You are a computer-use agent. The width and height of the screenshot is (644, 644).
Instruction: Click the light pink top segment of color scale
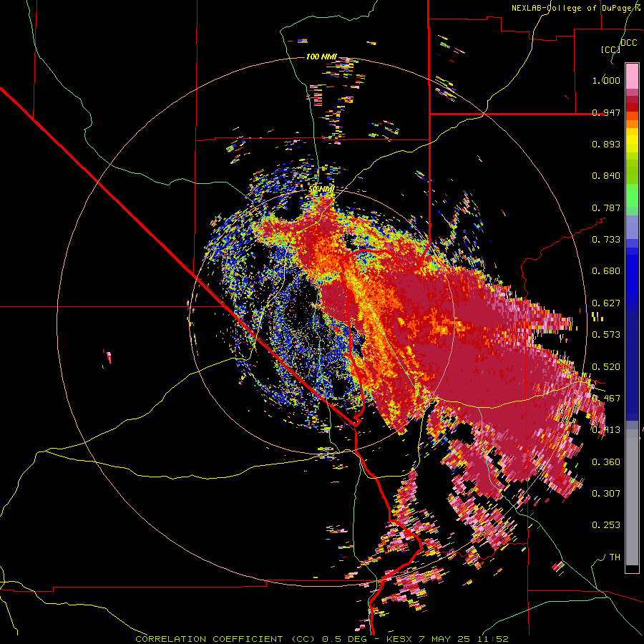(632, 77)
